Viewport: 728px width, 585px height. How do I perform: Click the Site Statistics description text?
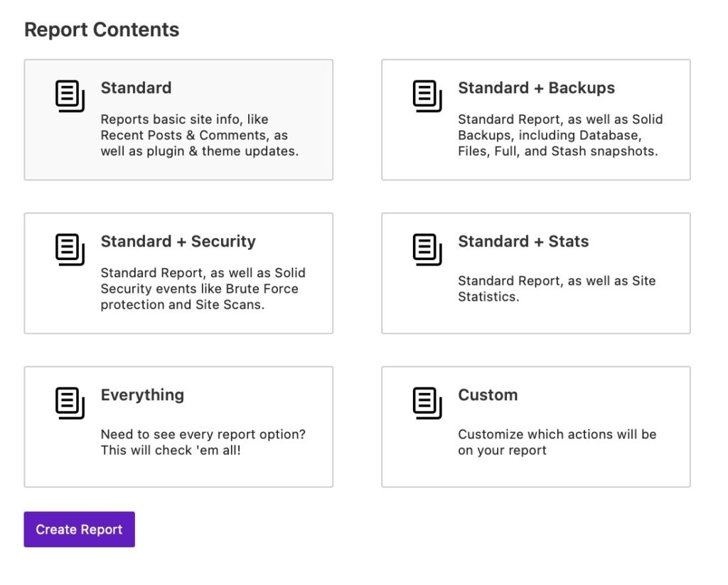556,289
